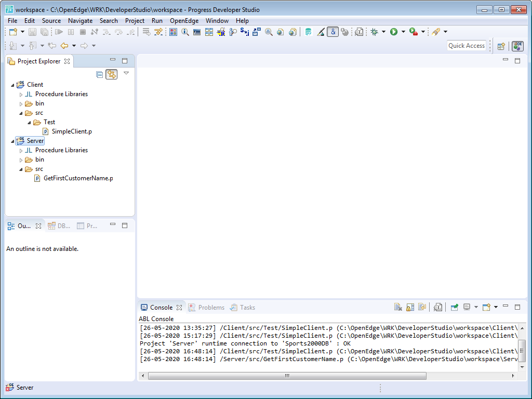Open the Project menu
Screen dimensions: 532x399
click(135, 21)
